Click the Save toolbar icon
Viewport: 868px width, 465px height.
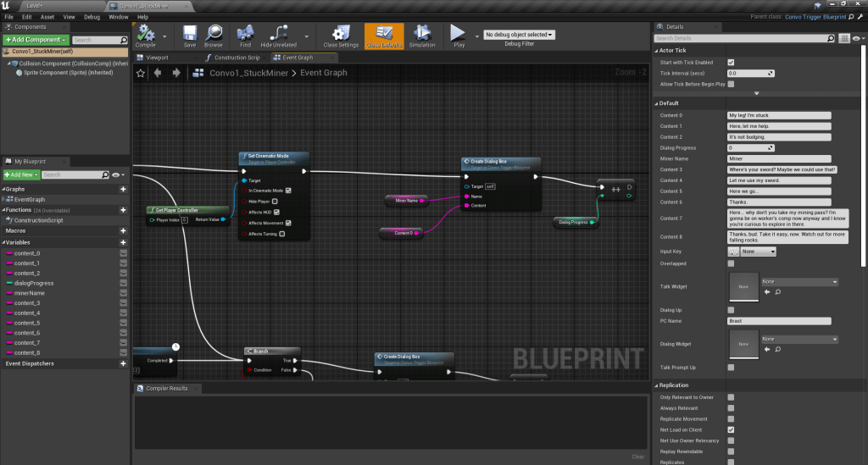tap(190, 35)
